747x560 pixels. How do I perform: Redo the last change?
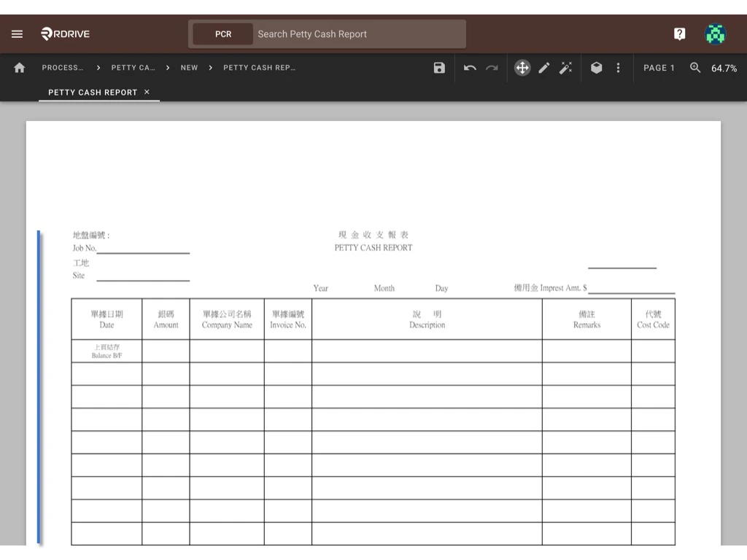coord(492,67)
